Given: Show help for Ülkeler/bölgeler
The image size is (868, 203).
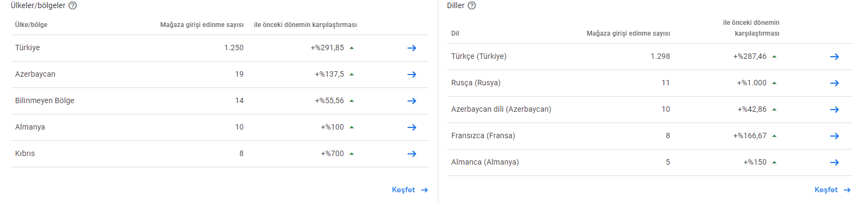Looking at the screenshot, I should tap(73, 5).
